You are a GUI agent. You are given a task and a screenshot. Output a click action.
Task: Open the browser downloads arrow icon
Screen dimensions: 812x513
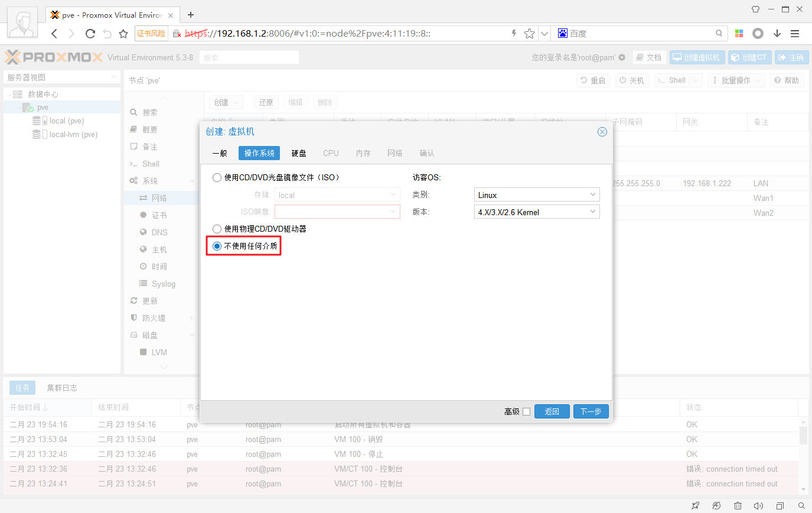tap(777, 34)
